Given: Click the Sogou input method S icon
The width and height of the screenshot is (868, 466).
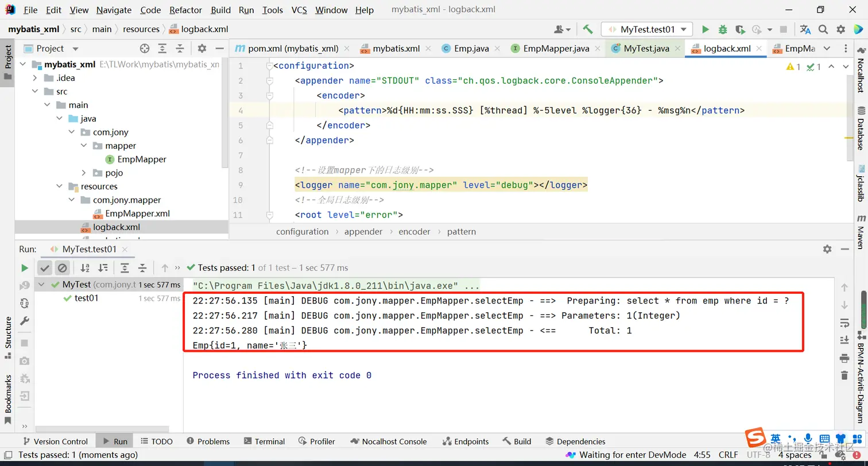Looking at the screenshot, I should point(755,439).
